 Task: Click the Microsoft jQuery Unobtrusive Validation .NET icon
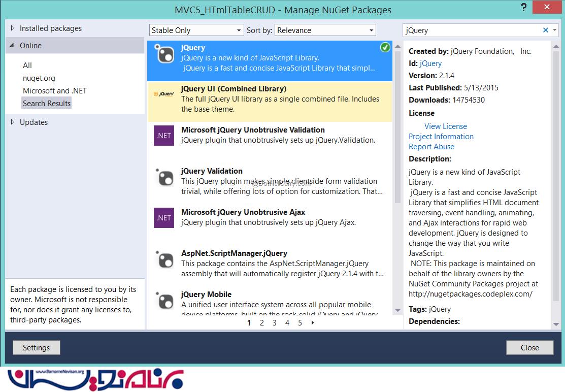pyautogui.click(x=164, y=136)
